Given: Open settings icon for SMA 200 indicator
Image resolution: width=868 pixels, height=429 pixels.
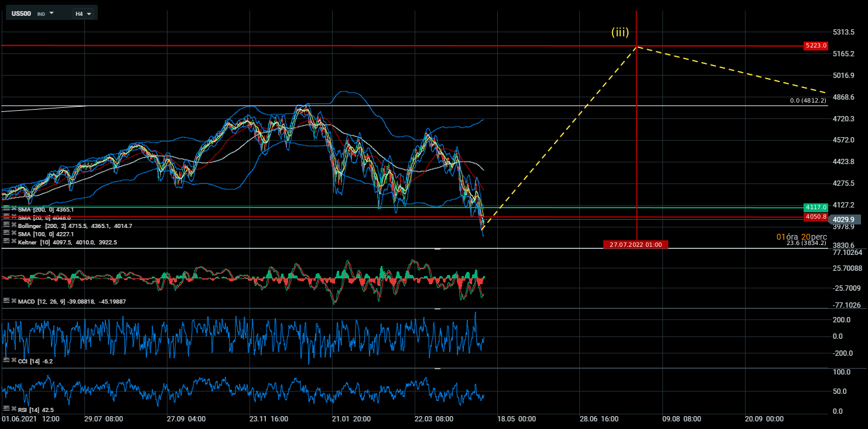Looking at the screenshot, I should tap(6, 208).
